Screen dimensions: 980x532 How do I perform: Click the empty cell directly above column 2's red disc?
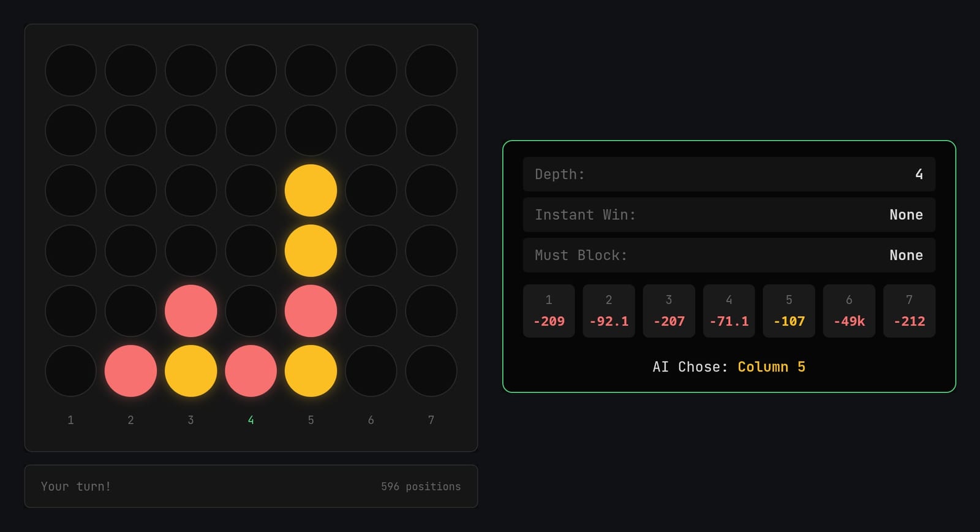(130, 311)
